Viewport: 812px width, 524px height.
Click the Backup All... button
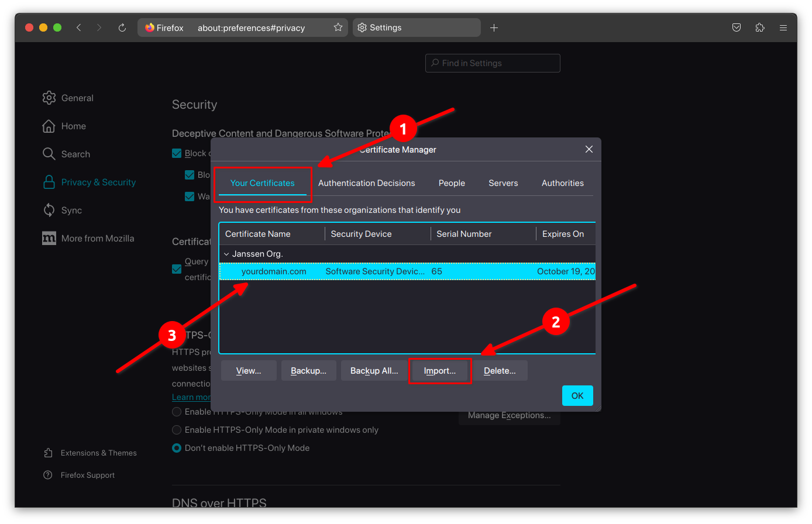tap(374, 371)
